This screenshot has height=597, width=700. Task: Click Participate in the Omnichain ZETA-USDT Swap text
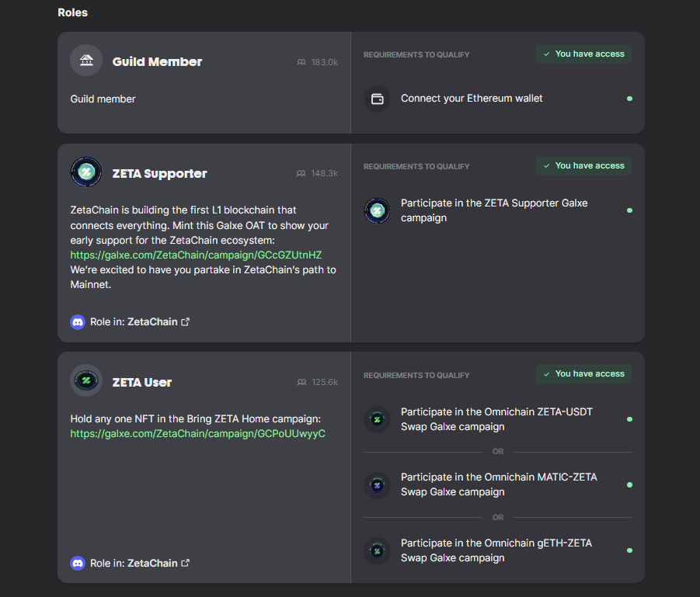coord(496,419)
